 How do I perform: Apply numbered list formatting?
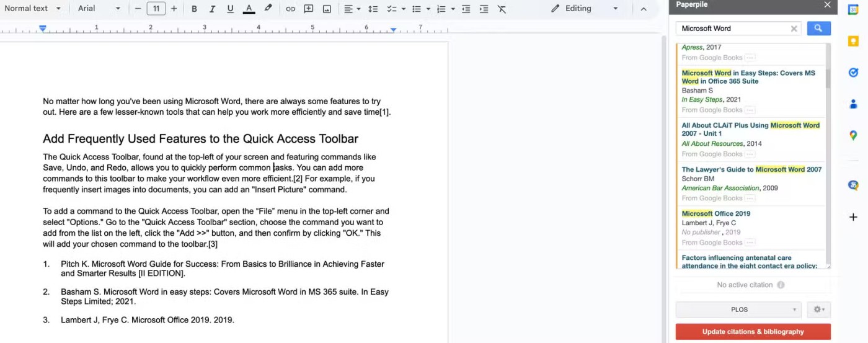coord(441,9)
